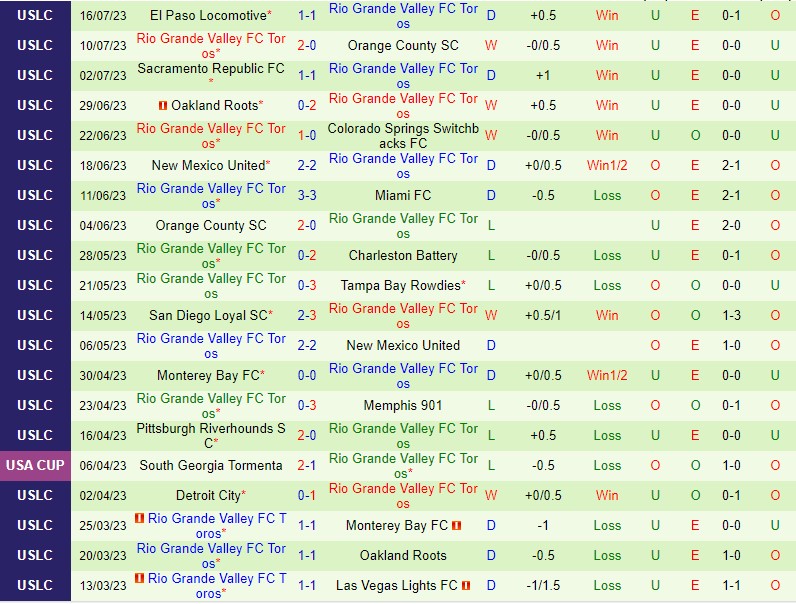Screen dimensions: 796x604
Task: Open Las Vegas Lights FC team link
Action: [396, 585]
